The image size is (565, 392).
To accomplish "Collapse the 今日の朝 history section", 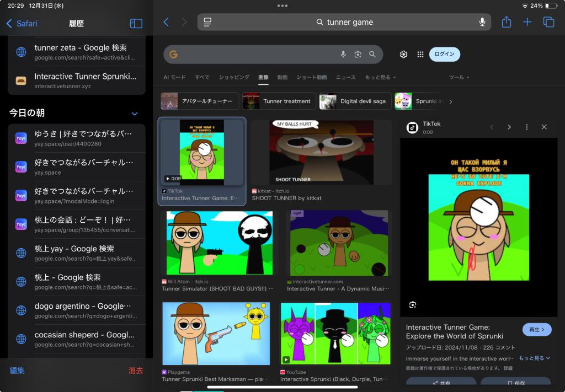I will coord(135,114).
